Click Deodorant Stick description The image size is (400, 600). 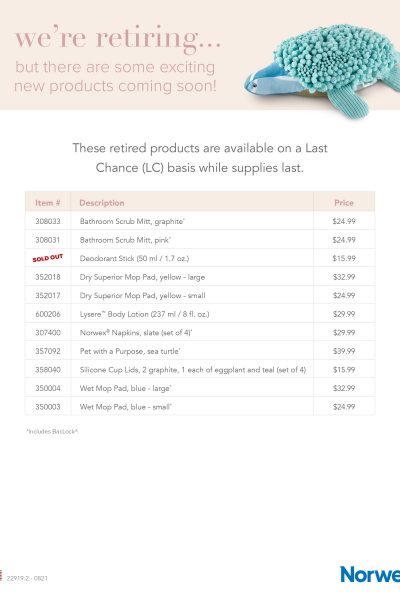pyautogui.click(x=134, y=258)
